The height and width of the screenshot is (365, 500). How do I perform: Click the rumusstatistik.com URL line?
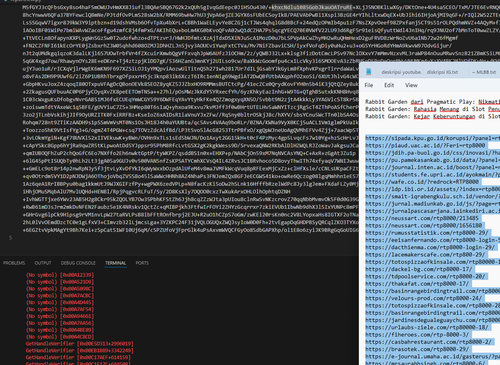pos(427,233)
